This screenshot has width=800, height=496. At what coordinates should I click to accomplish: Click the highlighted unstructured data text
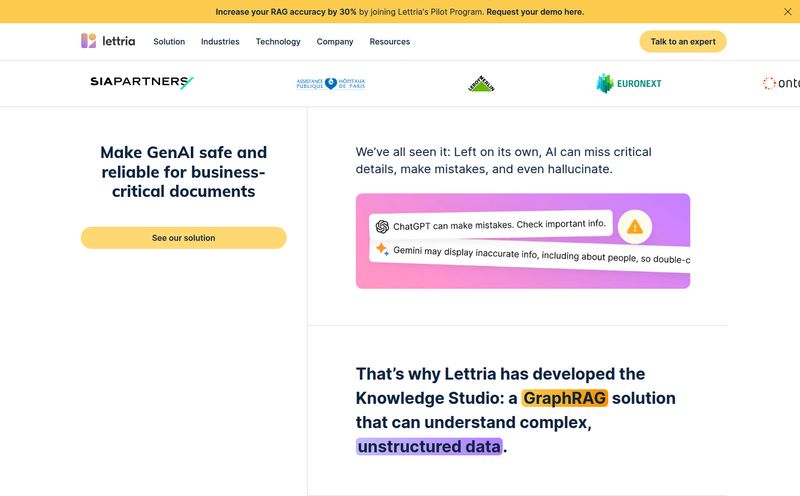(x=429, y=447)
